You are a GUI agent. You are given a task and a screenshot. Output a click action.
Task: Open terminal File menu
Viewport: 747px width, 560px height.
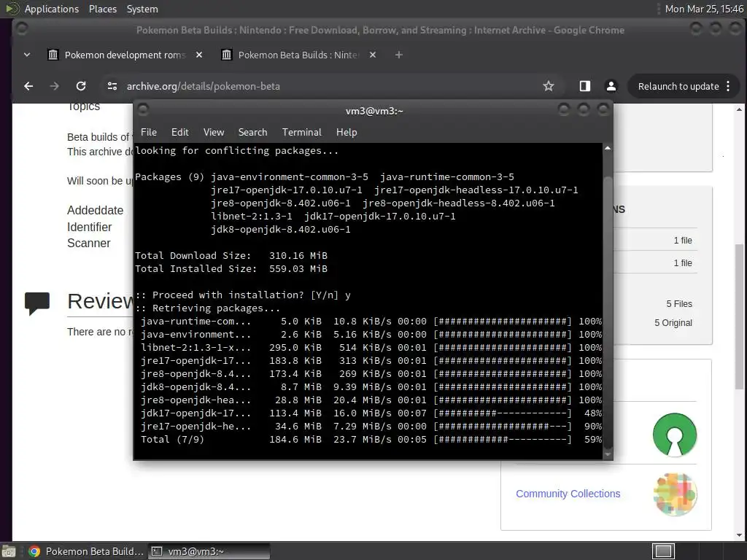[x=149, y=133]
